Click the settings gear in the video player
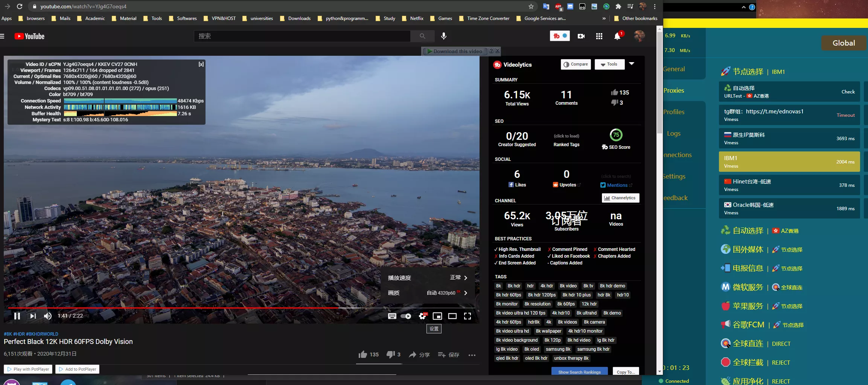This screenshot has width=868, height=385. pos(422,316)
